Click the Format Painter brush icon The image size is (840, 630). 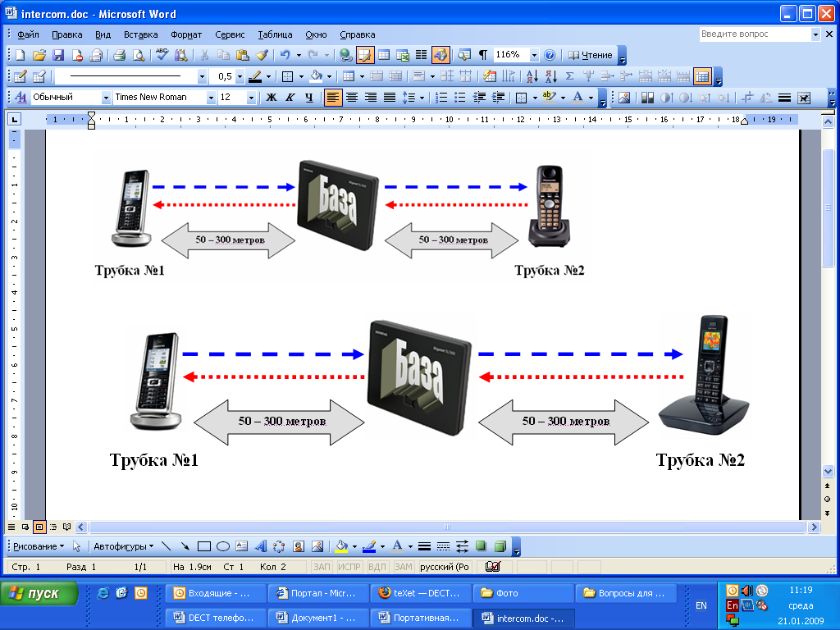[262, 55]
